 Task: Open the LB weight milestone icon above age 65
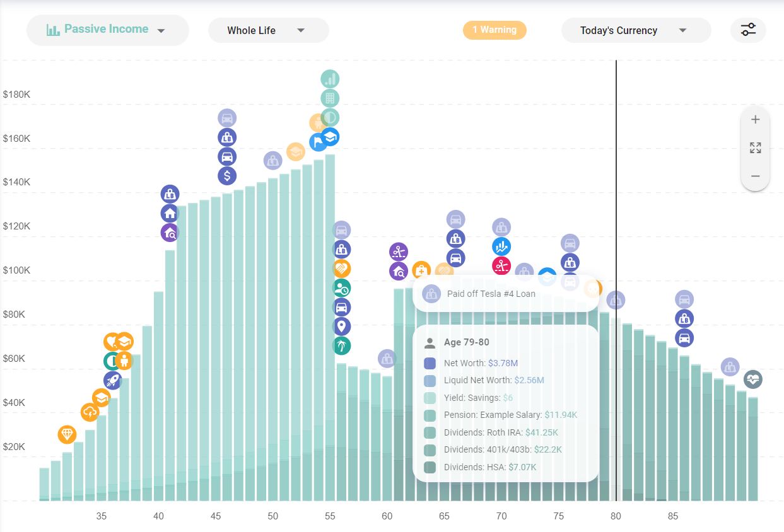click(x=455, y=239)
